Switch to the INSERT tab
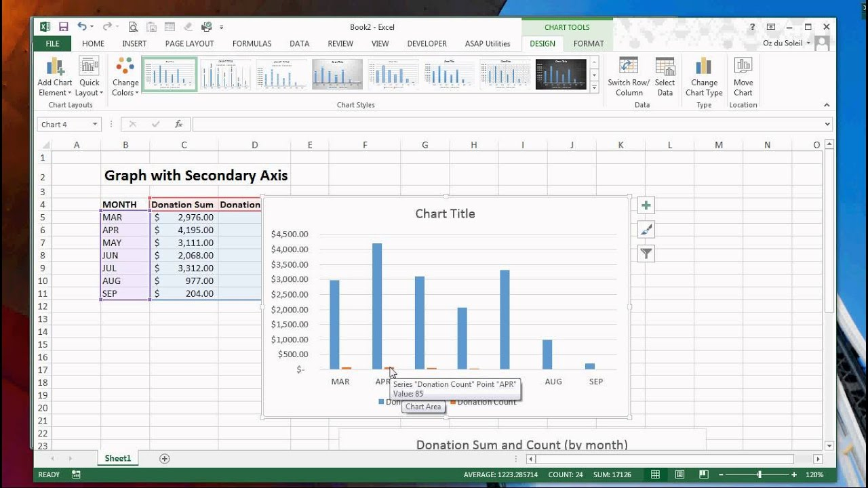The height and width of the screenshot is (488, 868). coord(134,43)
